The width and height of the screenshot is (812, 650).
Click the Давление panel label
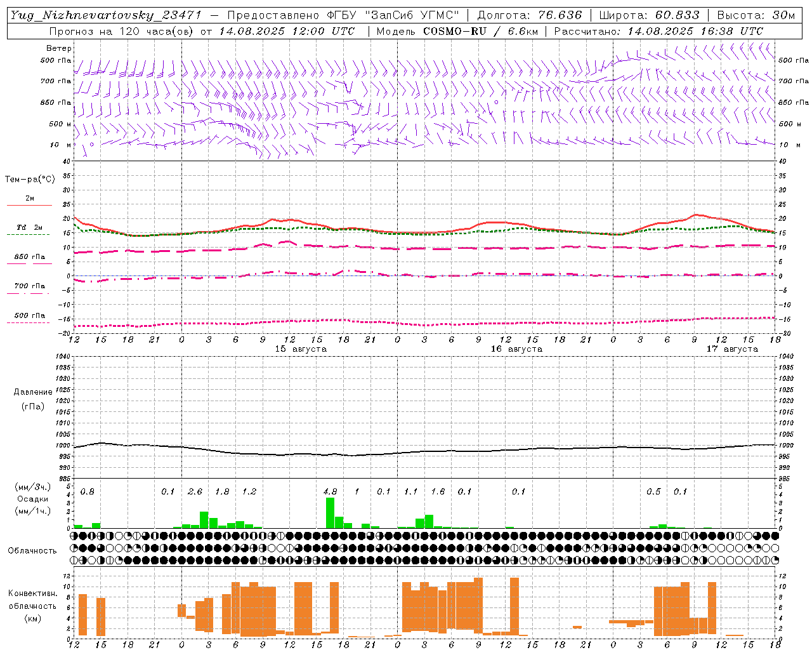(x=33, y=392)
